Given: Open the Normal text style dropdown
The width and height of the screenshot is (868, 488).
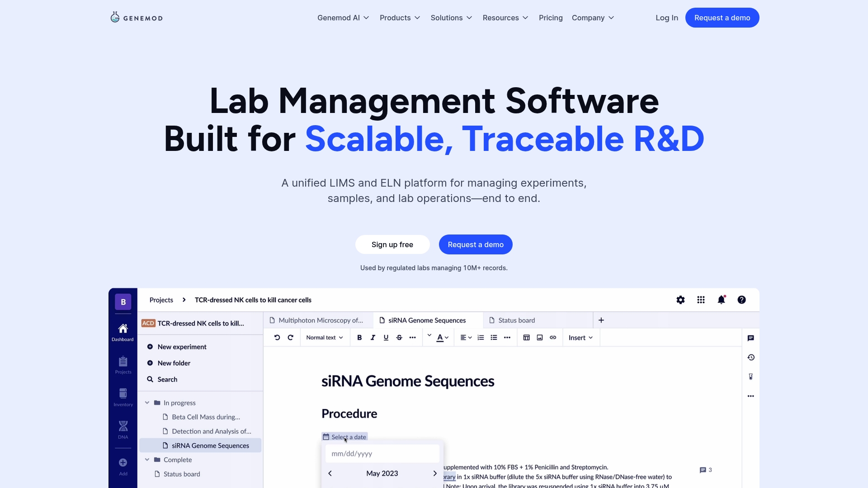Looking at the screenshot, I should point(324,338).
